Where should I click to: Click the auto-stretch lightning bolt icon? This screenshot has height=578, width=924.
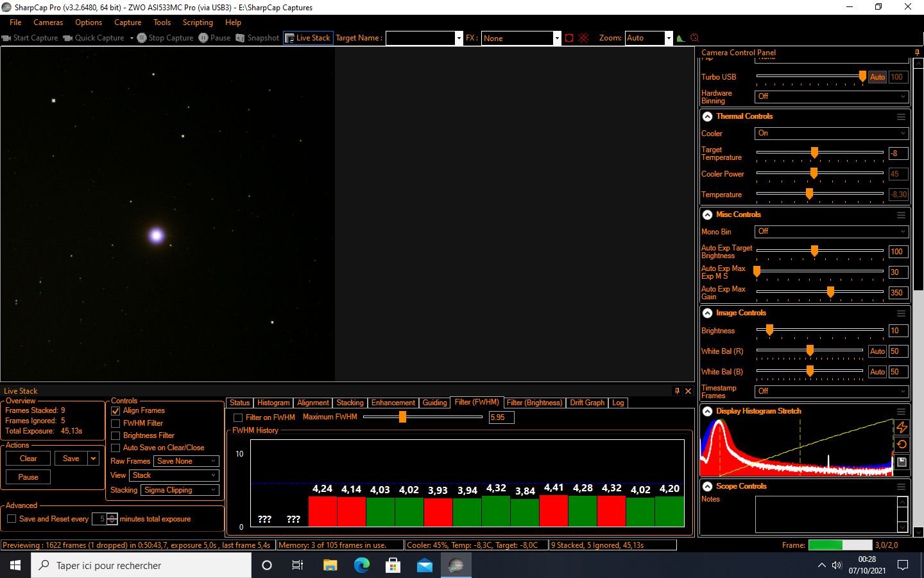[x=902, y=427]
